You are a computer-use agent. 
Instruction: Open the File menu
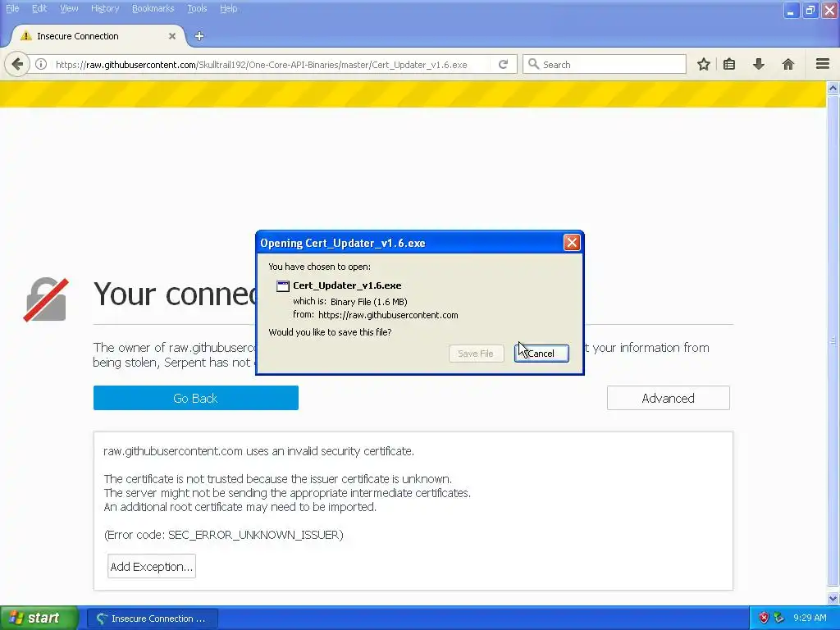[12, 8]
